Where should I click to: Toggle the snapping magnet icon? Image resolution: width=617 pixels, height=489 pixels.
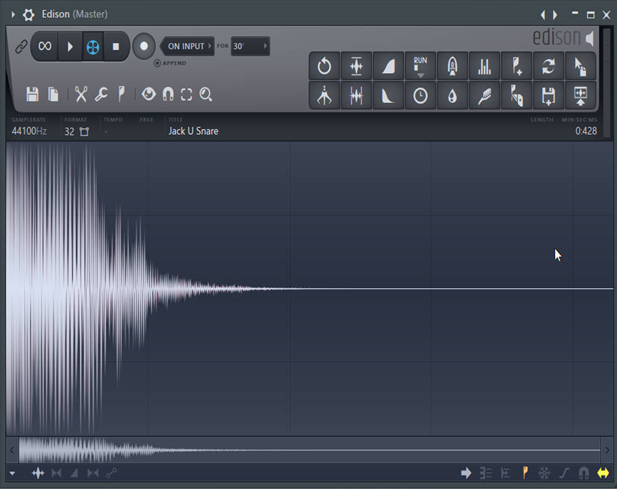point(168,94)
